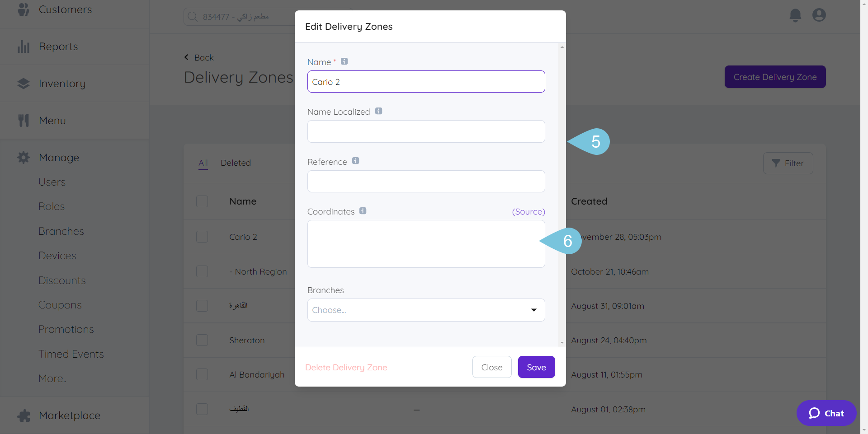Click inside the Name input field
Screen dimensions: 868x434
(426, 82)
